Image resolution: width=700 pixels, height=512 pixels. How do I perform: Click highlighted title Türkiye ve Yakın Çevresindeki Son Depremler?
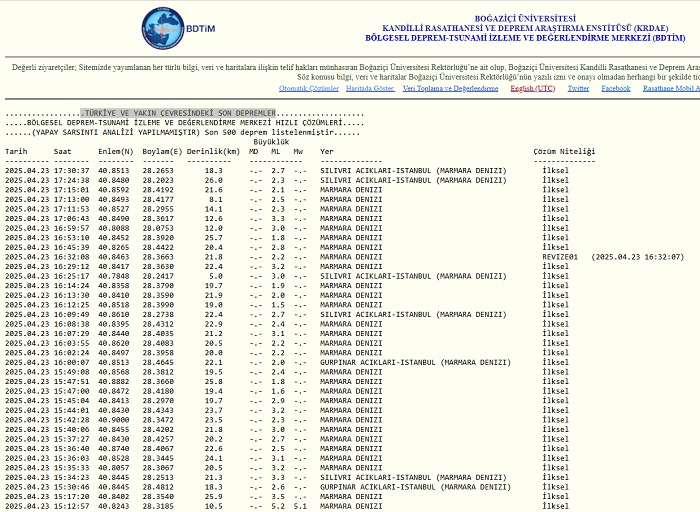178,113
